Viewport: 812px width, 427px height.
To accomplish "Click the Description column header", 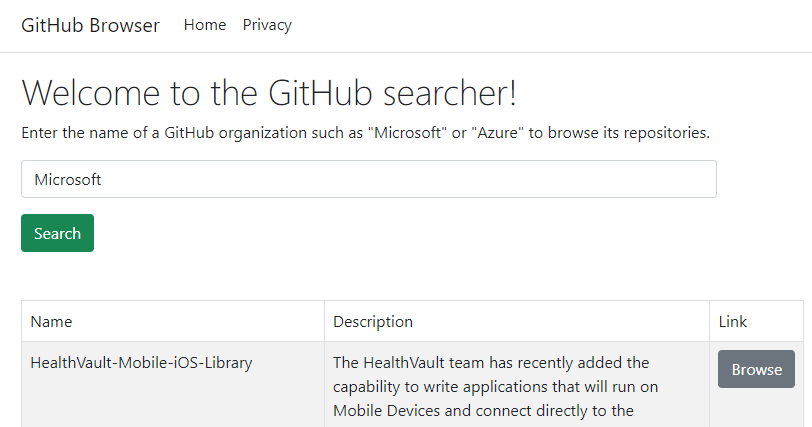I will tap(373, 322).
